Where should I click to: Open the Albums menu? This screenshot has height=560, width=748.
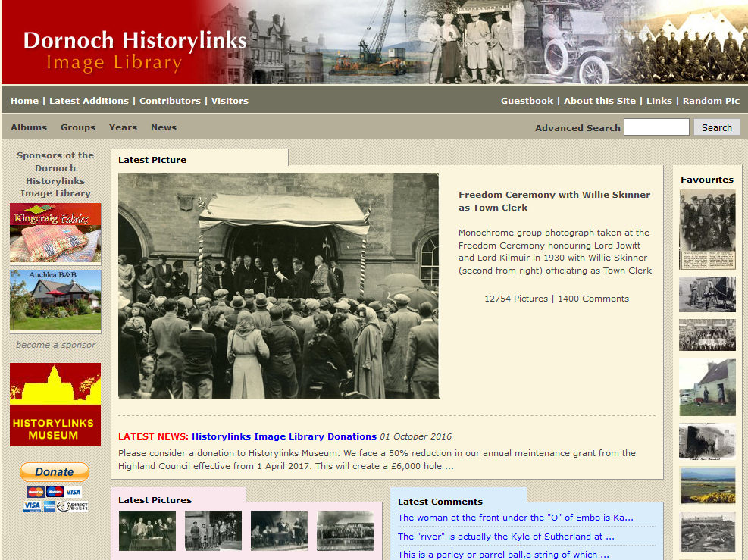pos(29,127)
